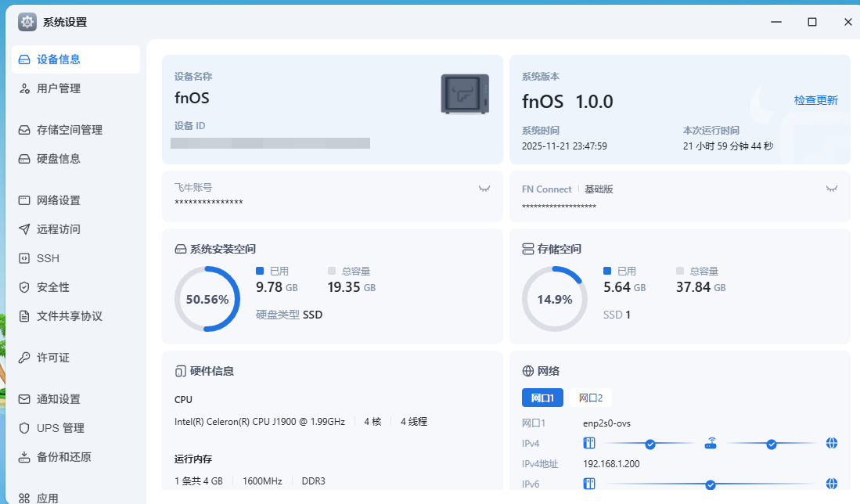860x504 pixels.
Task: Open 备份和还原 settings
Action: [63, 457]
